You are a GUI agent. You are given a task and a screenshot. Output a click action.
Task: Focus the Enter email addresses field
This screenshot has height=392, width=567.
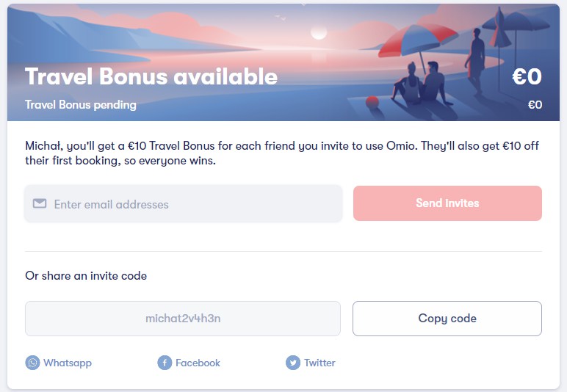tap(184, 204)
